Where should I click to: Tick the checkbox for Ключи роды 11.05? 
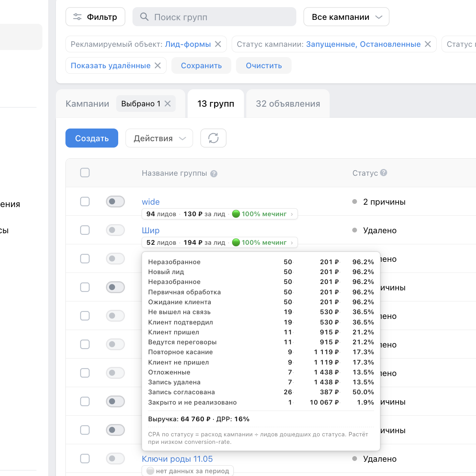tap(85, 459)
